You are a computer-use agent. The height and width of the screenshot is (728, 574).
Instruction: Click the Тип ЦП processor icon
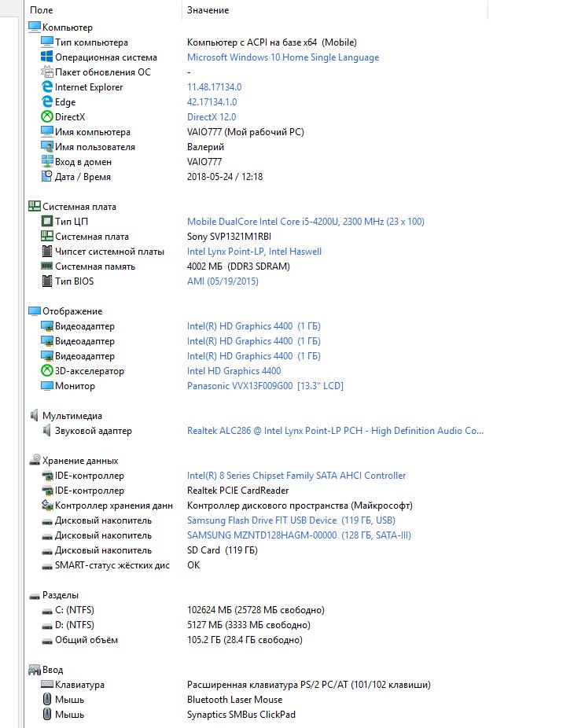[47, 221]
